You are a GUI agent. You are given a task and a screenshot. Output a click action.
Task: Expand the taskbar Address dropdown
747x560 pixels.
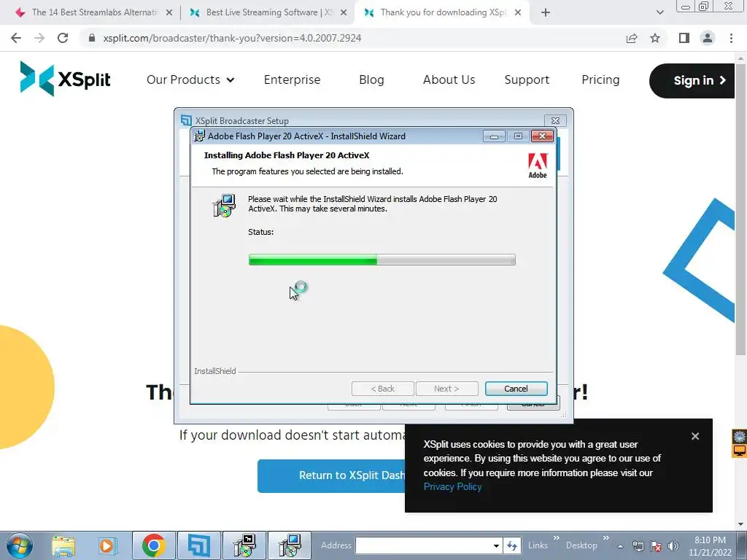click(x=496, y=545)
